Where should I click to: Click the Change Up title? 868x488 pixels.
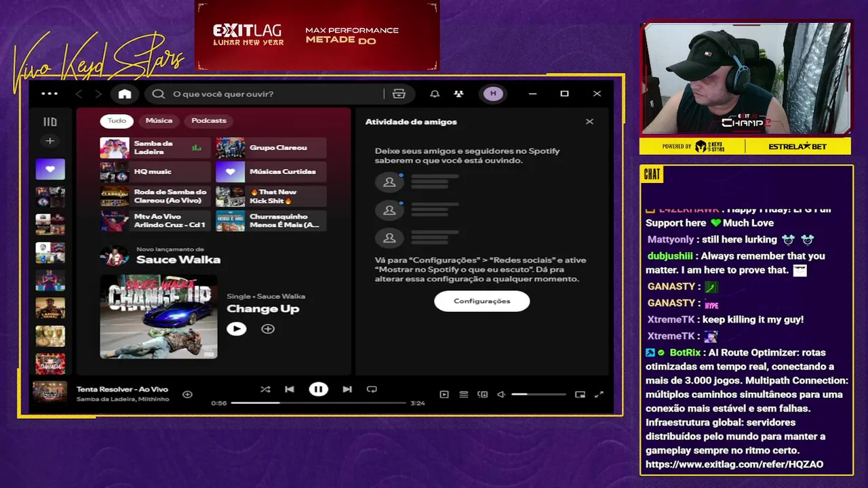(x=262, y=309)
